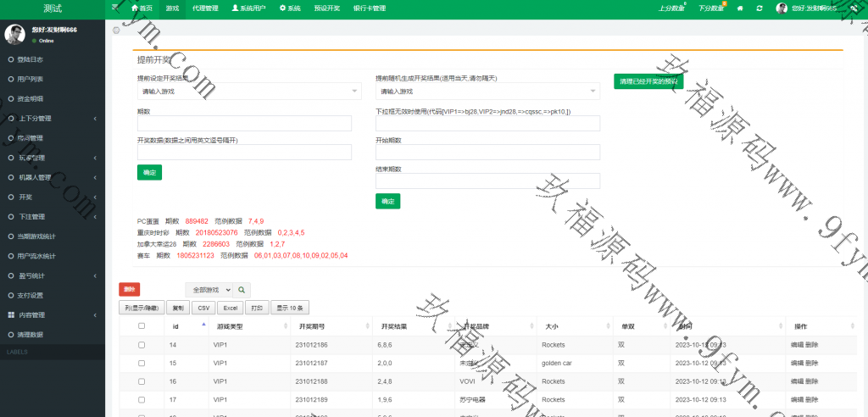
Task: Sort the table by id column arrow
Action: (x=203, y=325)
